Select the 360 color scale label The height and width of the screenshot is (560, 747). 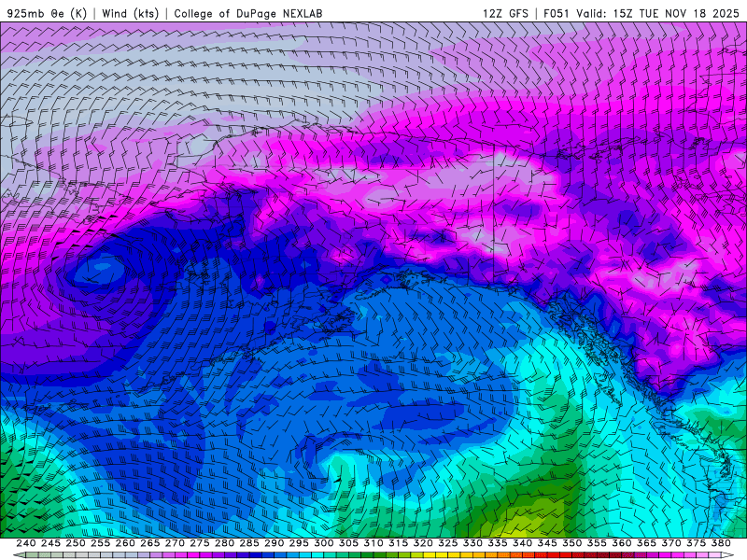[x=621, y=543]
